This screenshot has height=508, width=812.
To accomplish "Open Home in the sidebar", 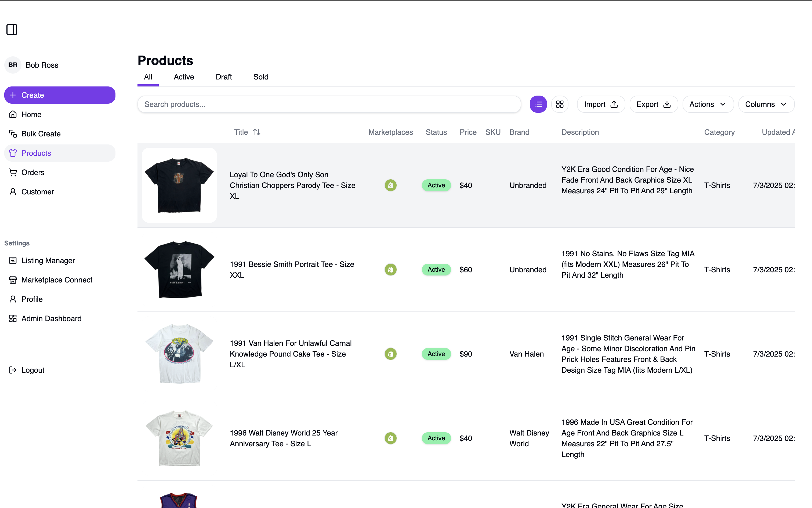I will [x=60, y=114].
